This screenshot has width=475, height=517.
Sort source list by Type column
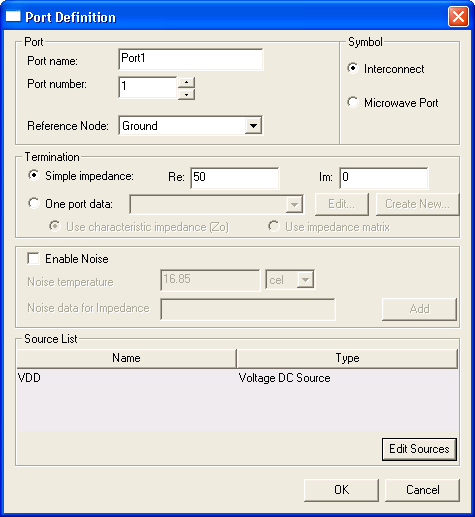pos(347,358)
